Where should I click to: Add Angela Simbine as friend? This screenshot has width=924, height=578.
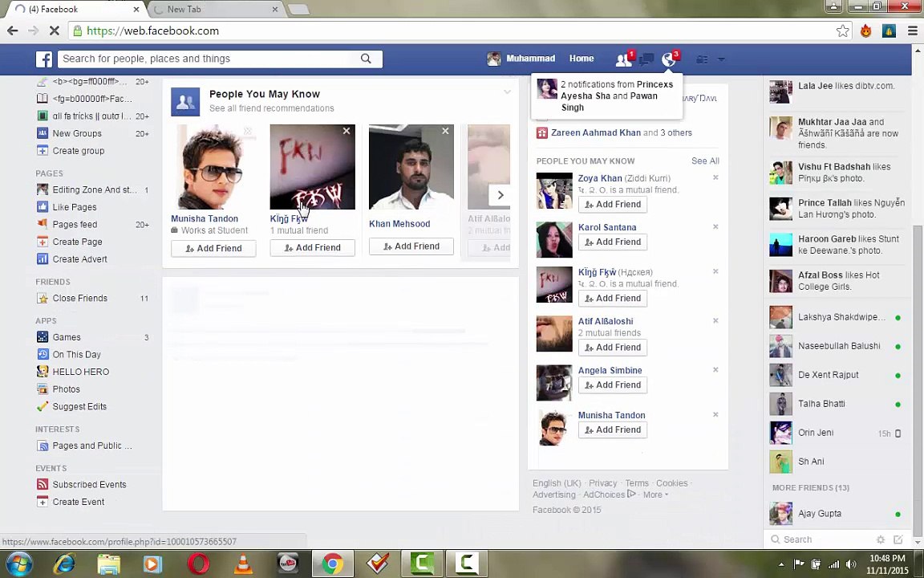click(613, 385)
